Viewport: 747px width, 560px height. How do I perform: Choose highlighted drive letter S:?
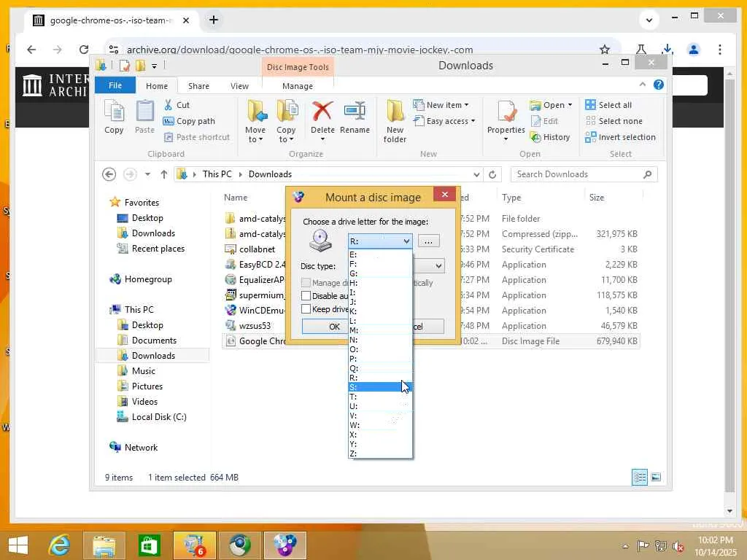380,387
